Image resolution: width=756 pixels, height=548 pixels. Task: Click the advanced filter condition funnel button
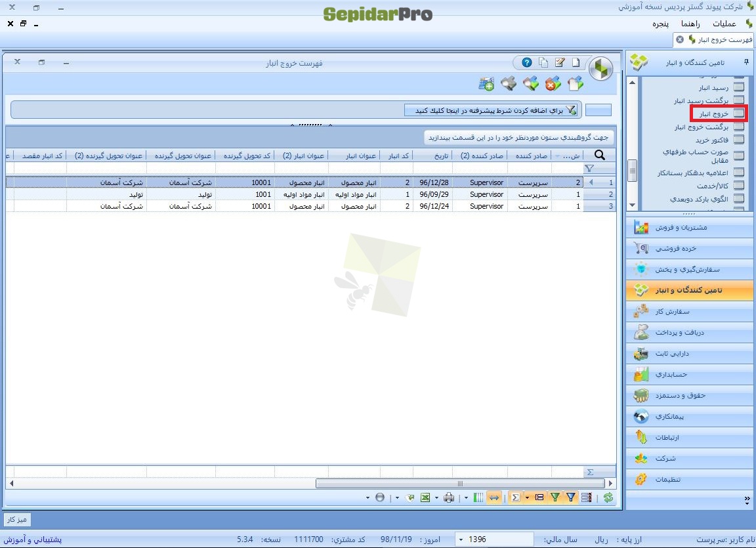tap(491, 110)
